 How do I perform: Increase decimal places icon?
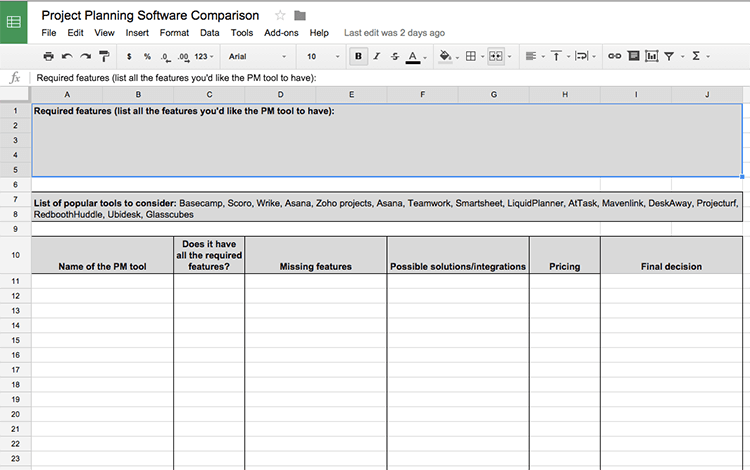point(183,57)
